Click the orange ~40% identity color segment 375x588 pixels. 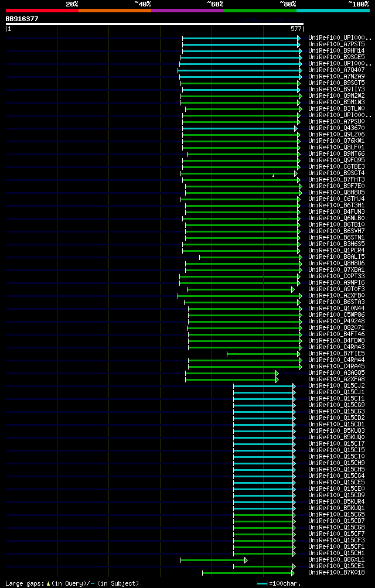pos(115,11)
